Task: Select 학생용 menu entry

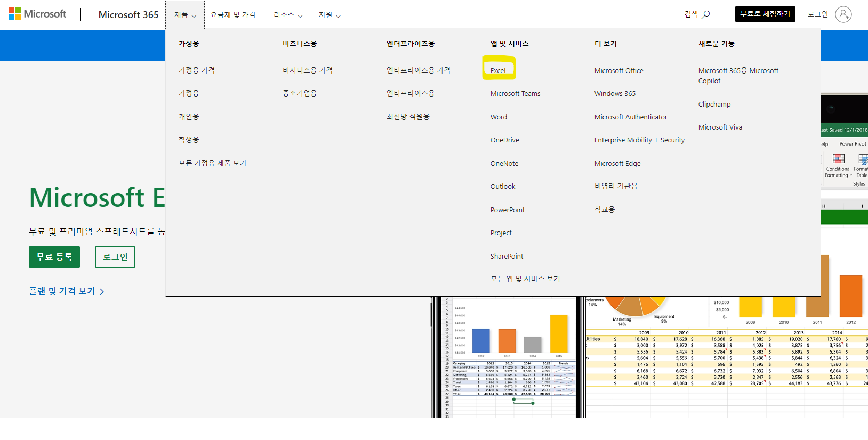Action: pyautogui.click(x=189, y=140)
